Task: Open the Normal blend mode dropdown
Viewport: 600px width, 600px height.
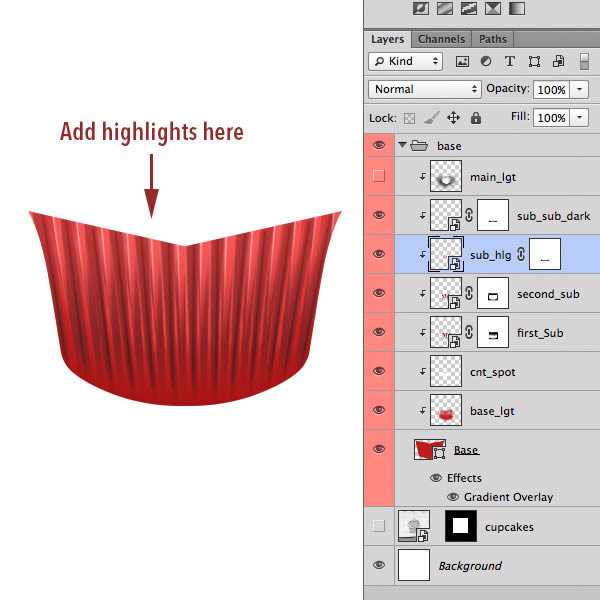Action: 425,89
